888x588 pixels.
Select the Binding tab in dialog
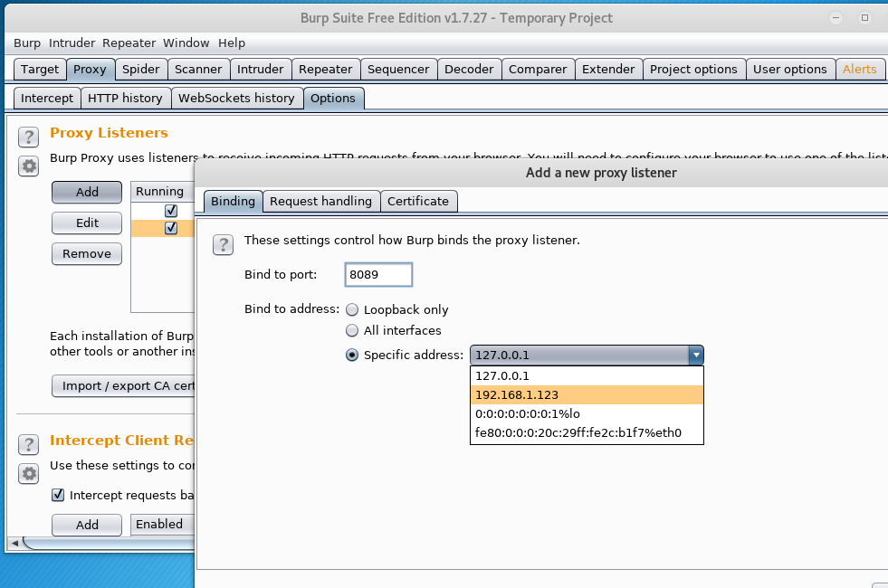tap(234, 201)
